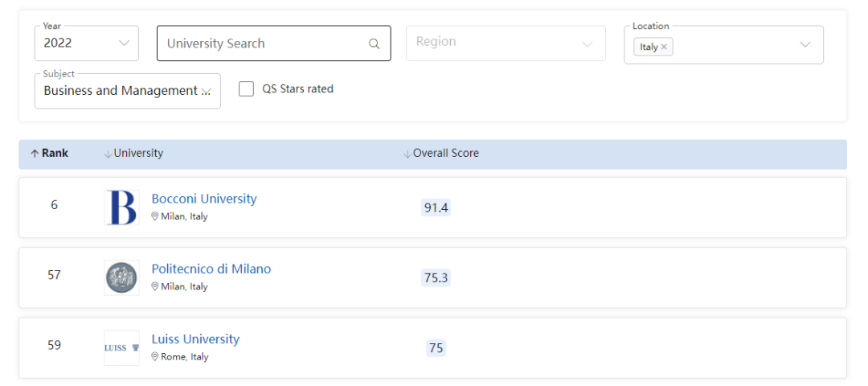The width and height of the screenshot is (868, 386).
Task: Remove the Italy location tag
Action: [x=664, y=47]
